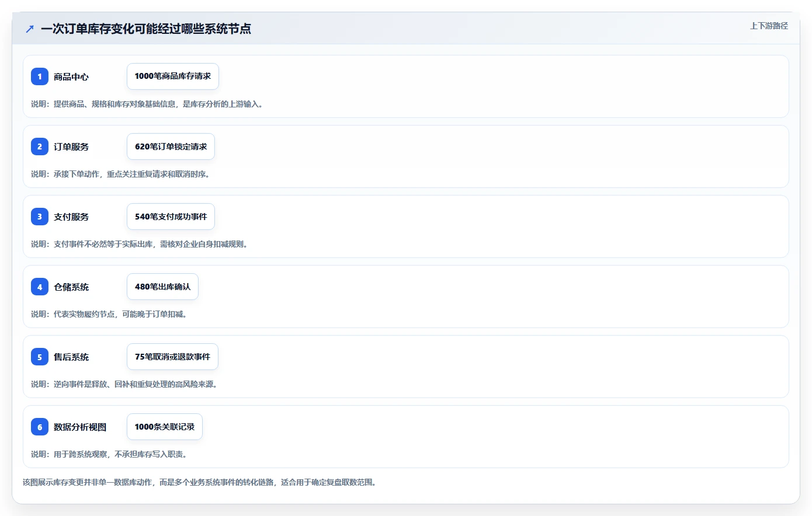This screenshot has height=516, width=812.
Task: Select the 订单服务 node label
Action: (x=71, y=147)
